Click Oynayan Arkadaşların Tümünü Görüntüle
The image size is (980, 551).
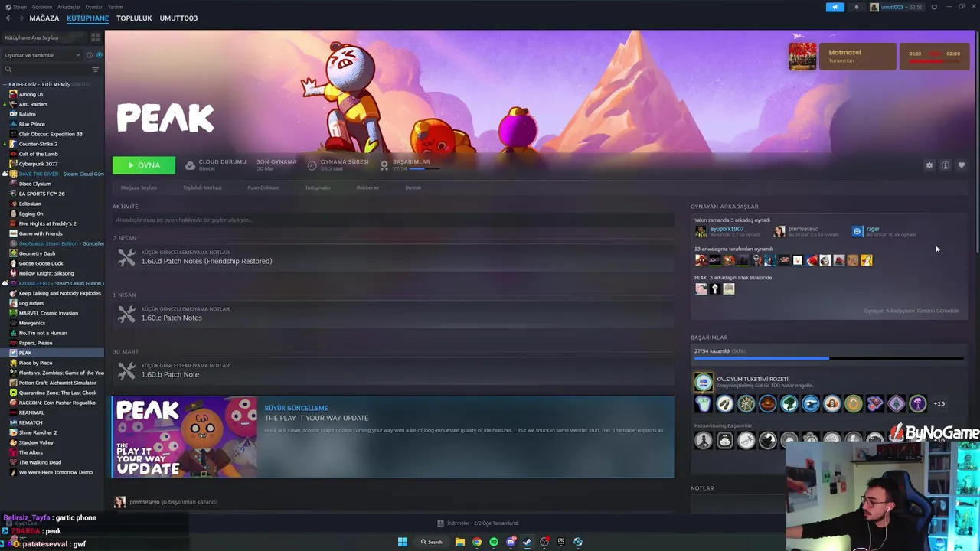coord(911,311)
